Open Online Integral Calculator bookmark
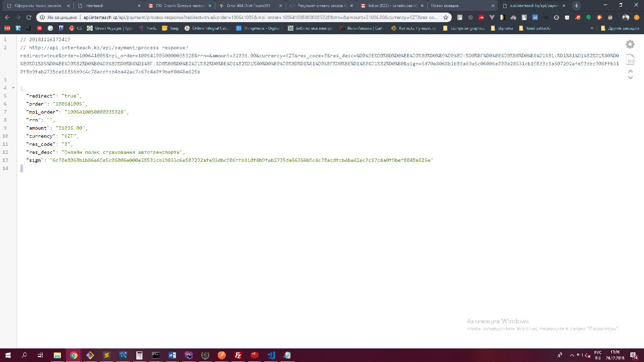The width and height of the screenshot is (644, 362). click(x=207, y=28)
